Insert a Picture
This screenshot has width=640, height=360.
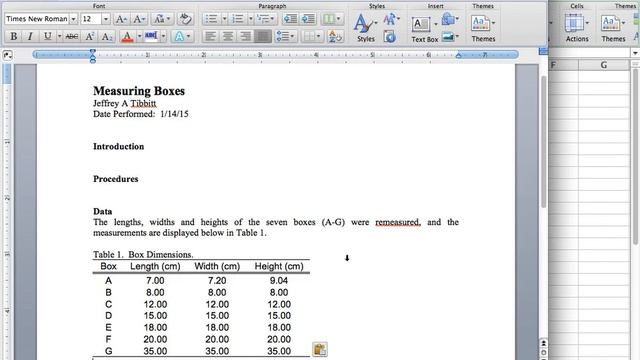[448, 37]
